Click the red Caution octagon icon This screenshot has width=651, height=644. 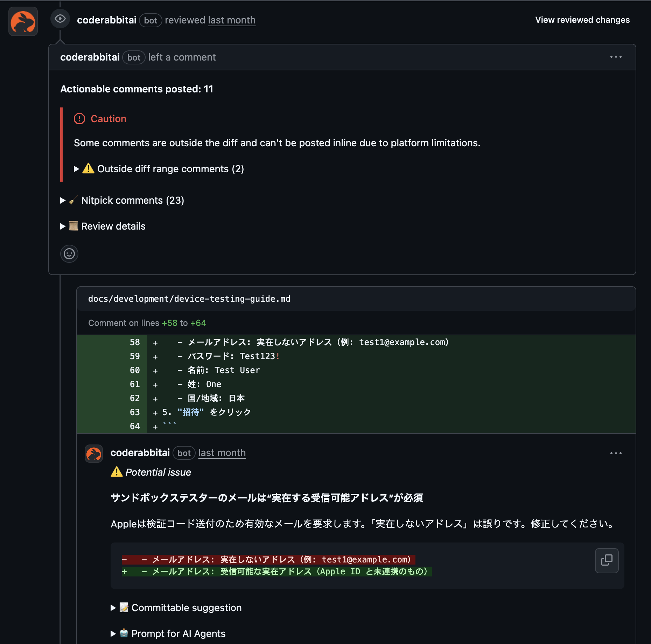pyautogui.click(x=79, y=119)
